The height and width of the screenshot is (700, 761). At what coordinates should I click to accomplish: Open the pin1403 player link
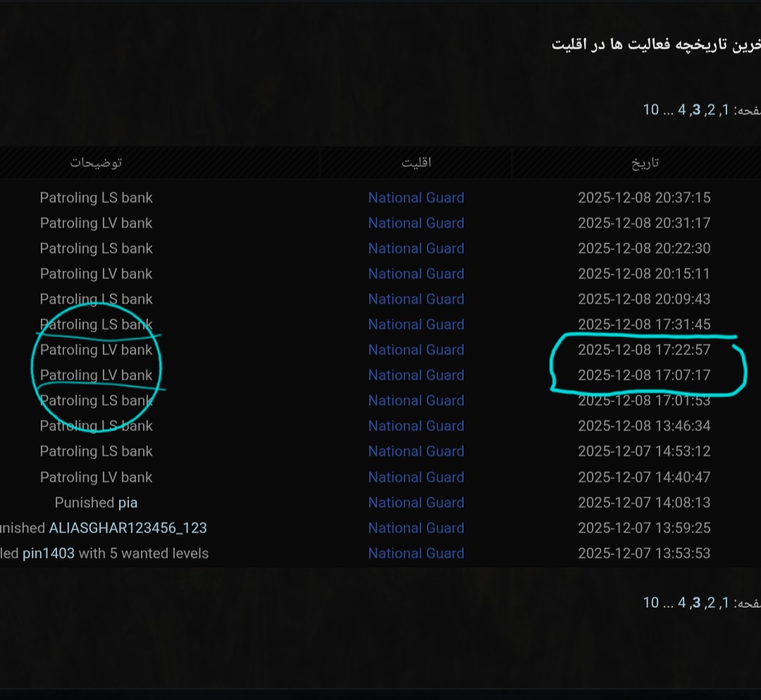pos(48,553)
